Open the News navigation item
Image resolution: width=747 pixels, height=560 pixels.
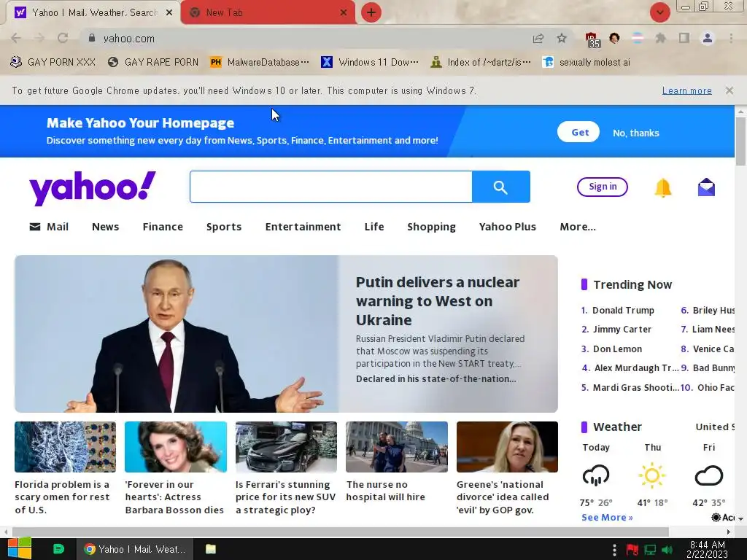pos(105,227)
